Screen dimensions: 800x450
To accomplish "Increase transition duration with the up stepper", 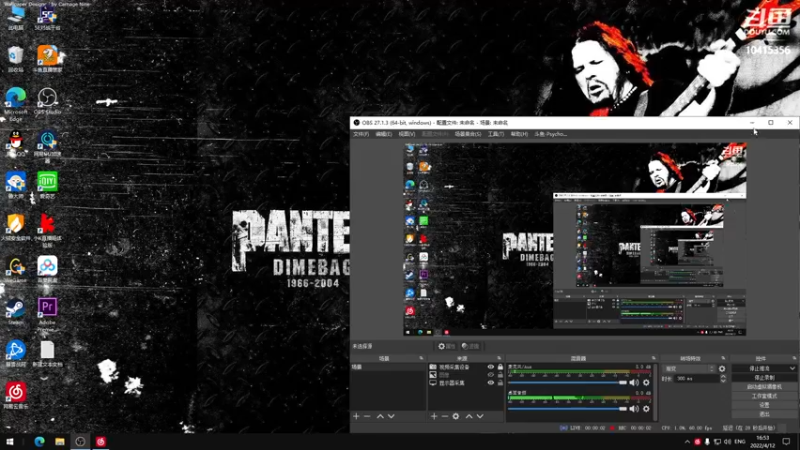I will (722, 377).
